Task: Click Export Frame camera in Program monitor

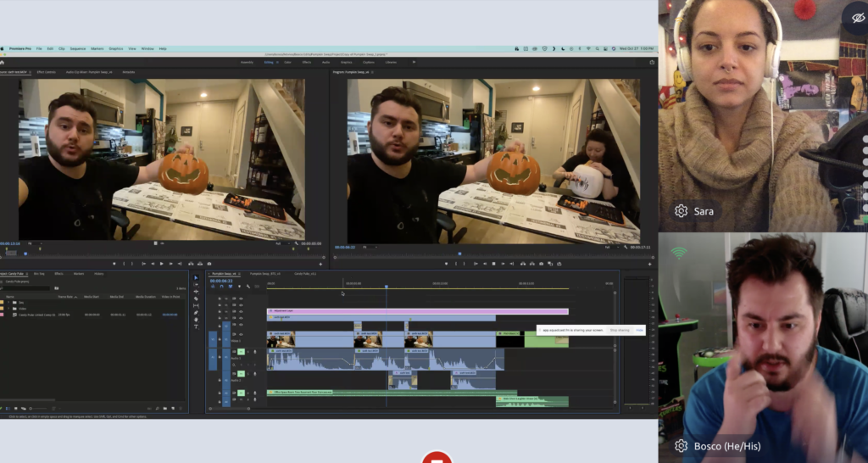Action: (x=541, y=264)
